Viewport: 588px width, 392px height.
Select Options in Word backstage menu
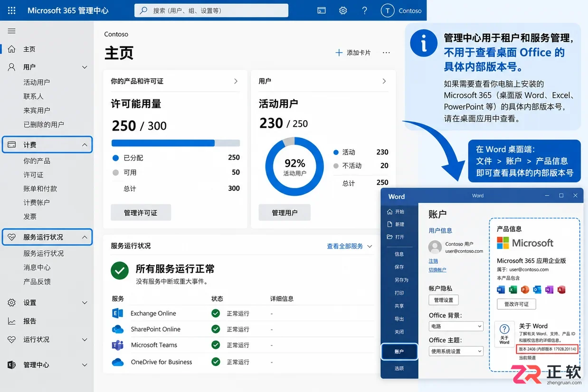coord(399,368)
